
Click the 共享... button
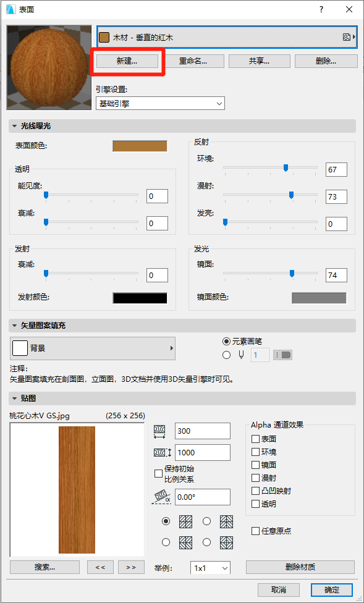[260, 61]
